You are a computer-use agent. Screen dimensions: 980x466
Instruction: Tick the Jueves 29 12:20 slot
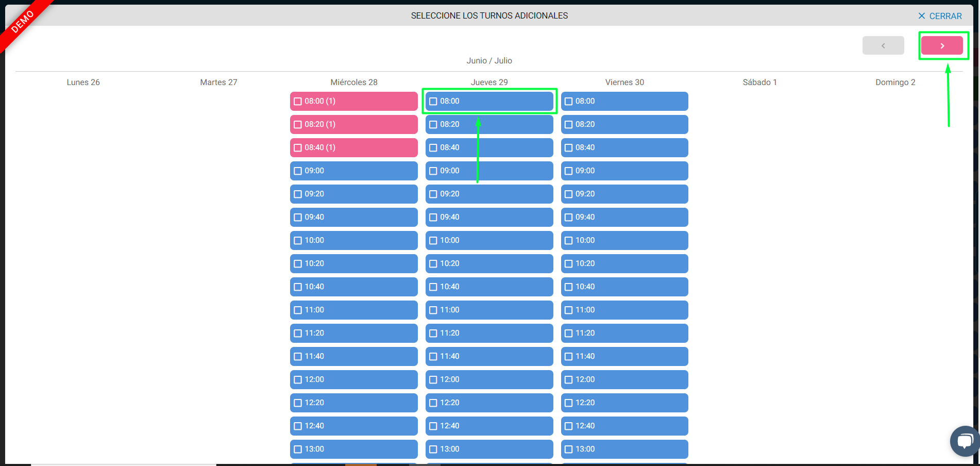pos(489,403)
